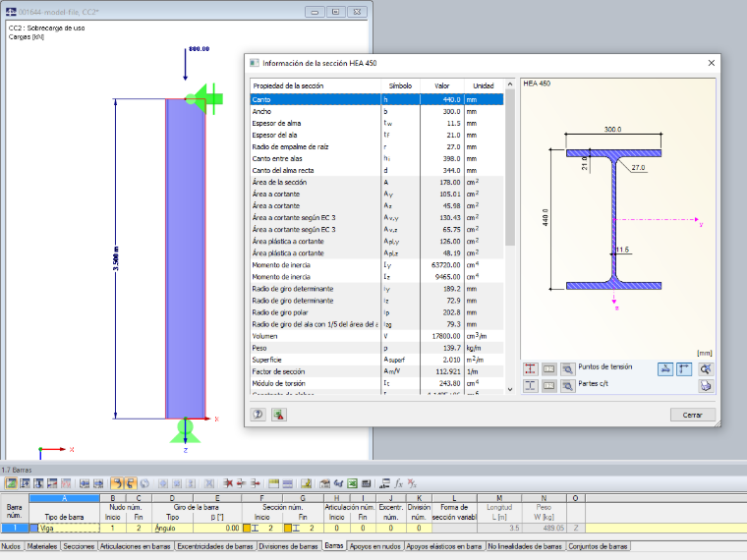The width and height of the screenshot is (747, 560).
Task: Click the orange section swatch in Fin column
Action: click(x=288, y=529)
